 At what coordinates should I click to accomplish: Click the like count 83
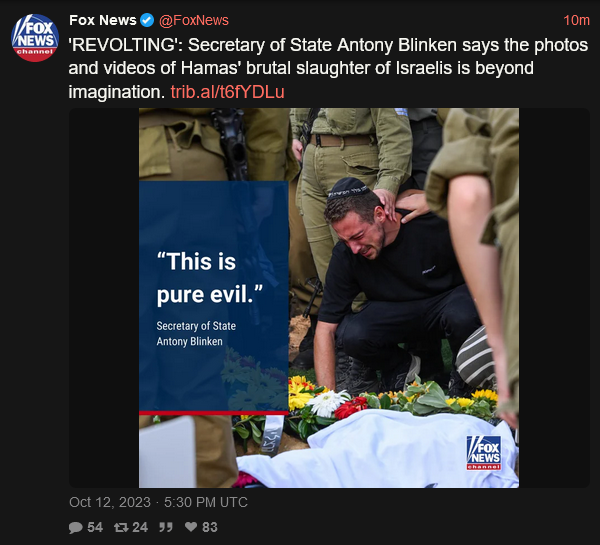pos(210,527)
